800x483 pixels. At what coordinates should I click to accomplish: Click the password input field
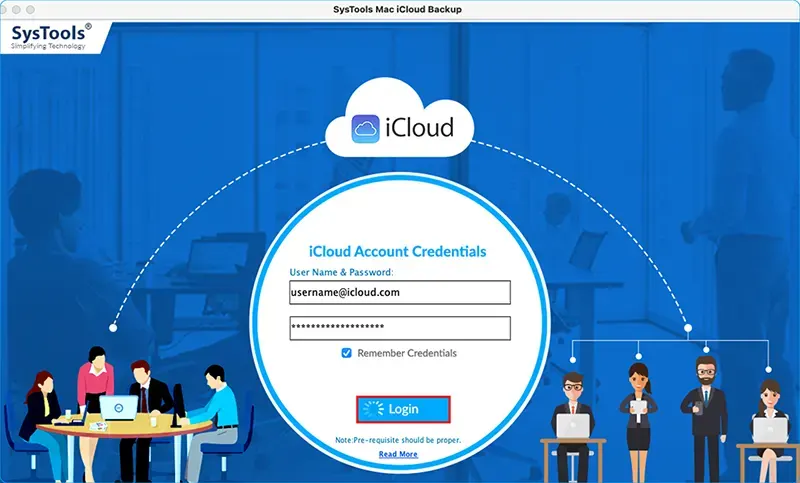tap(399, 328)
